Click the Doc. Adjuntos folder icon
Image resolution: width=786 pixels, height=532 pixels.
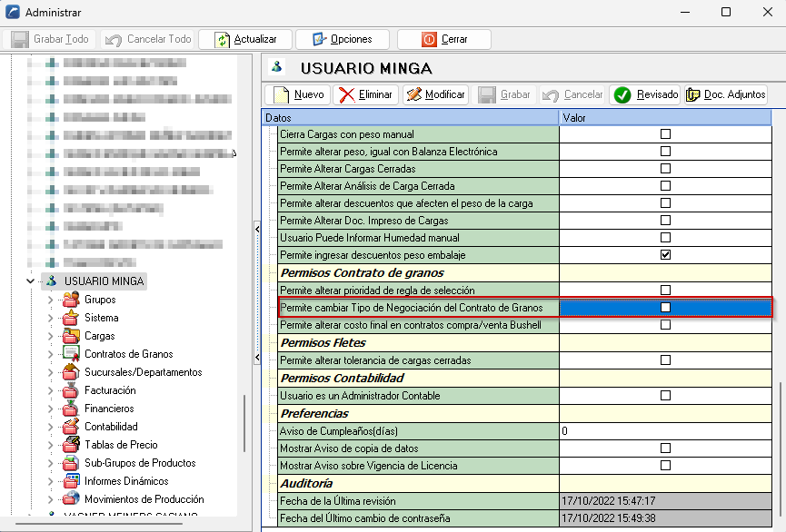[693, 94]
